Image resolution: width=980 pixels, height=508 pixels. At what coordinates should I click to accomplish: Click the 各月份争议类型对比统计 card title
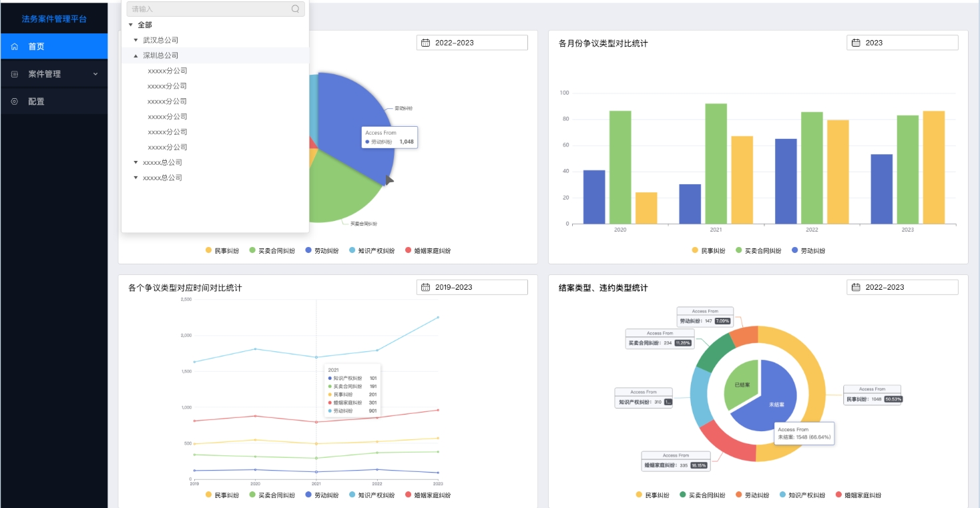603,43
